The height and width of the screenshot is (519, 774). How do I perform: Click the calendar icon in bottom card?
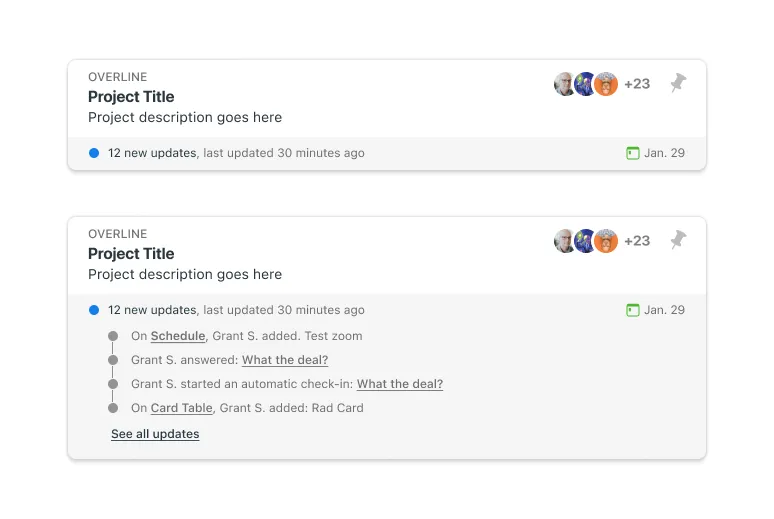(632, 310)
